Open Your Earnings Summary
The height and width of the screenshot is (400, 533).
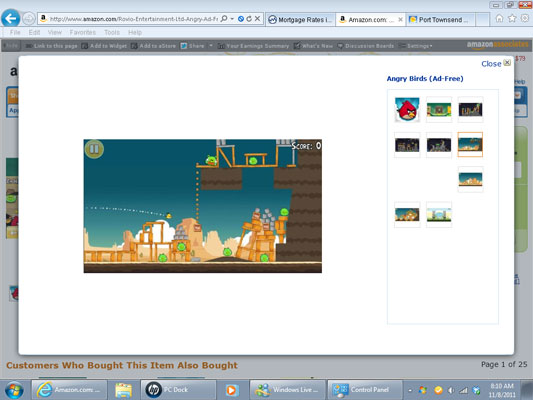point(254,46)
